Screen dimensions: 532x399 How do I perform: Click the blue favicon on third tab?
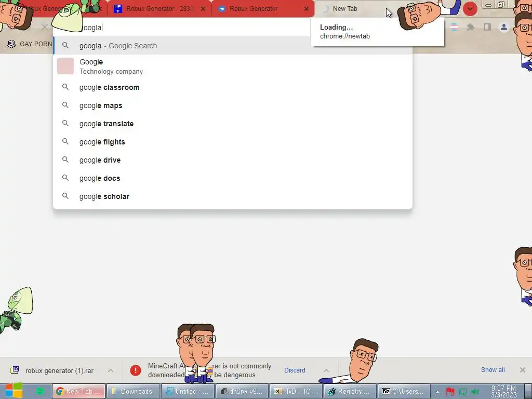[x=222, y=9]
